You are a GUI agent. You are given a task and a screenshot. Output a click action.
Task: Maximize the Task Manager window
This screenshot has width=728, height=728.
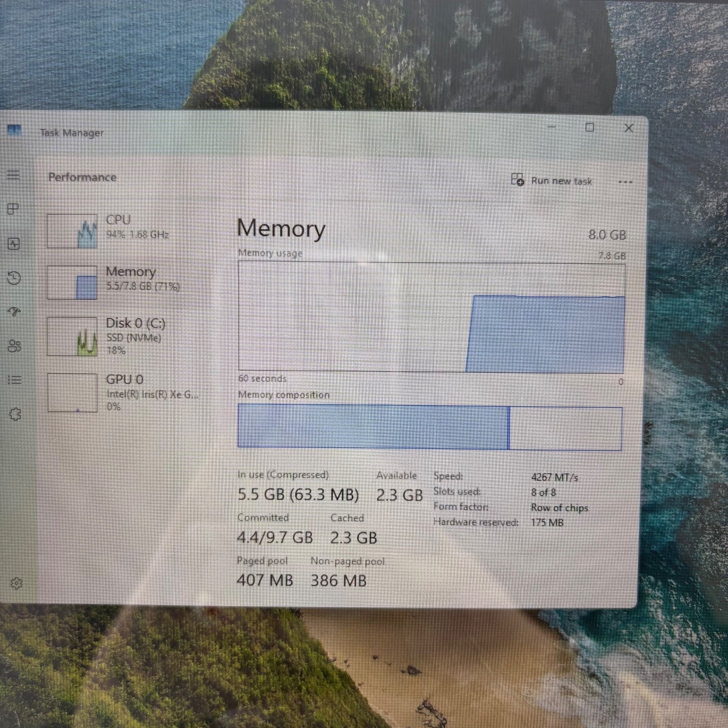[x=590, y=128]
